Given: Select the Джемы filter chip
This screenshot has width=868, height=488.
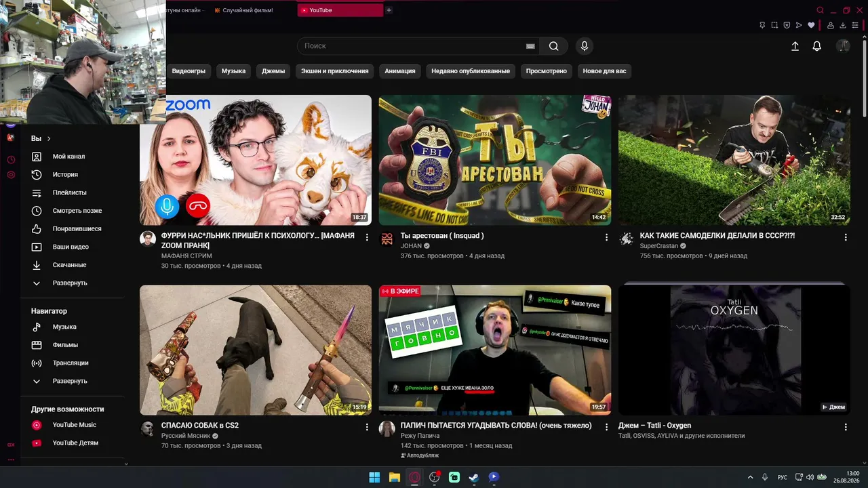Looking at the screenshot, I should click(273, 71).
